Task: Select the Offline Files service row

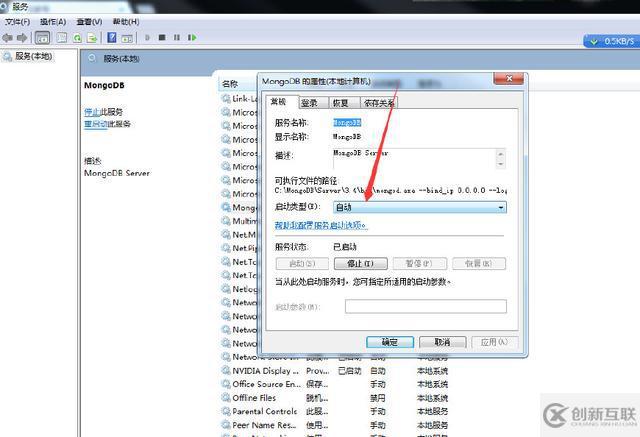Action: (x=335, y=398)
